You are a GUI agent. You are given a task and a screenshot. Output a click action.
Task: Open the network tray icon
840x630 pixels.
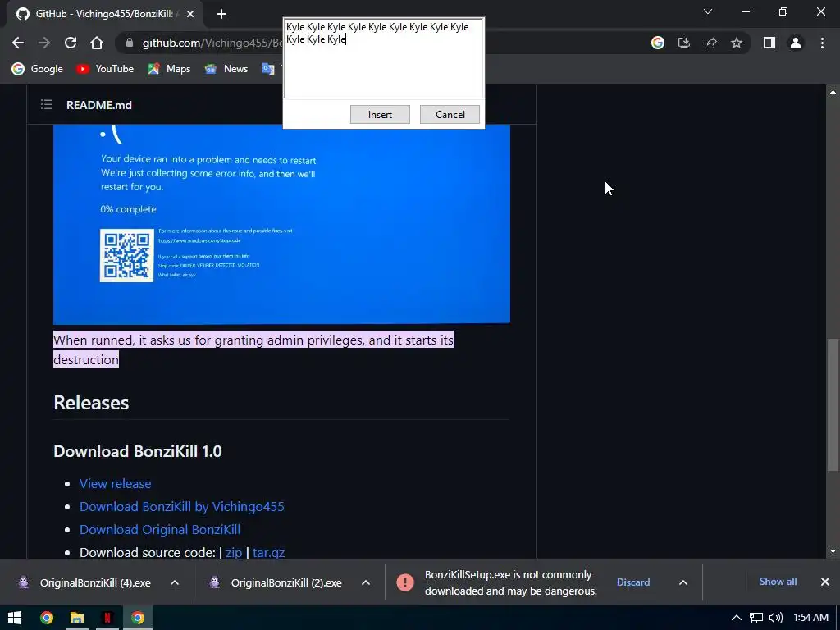point(756,619)
